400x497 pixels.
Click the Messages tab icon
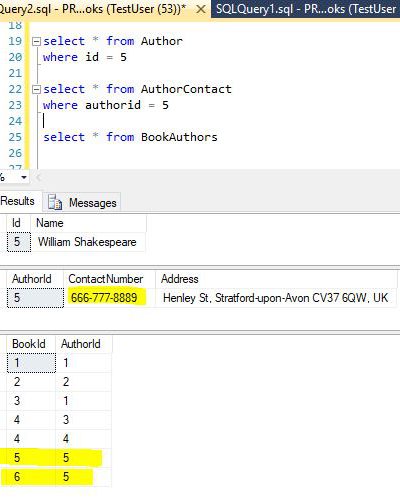point(55,202)
